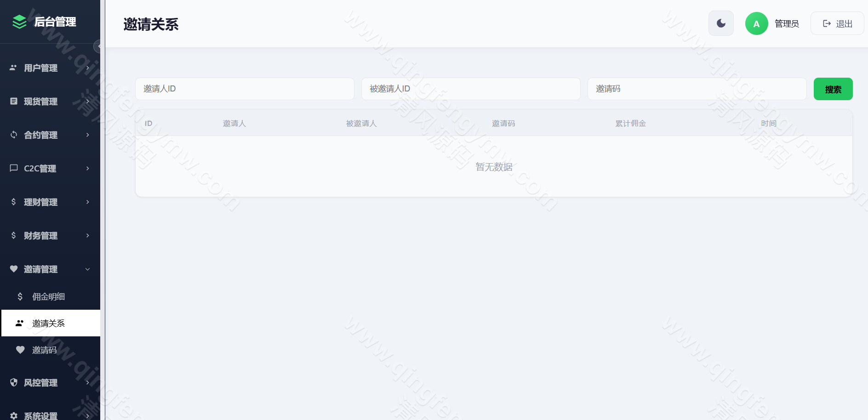Select the 邀请关系 sidebar item

pyautogui.click(x=51, y=323)
